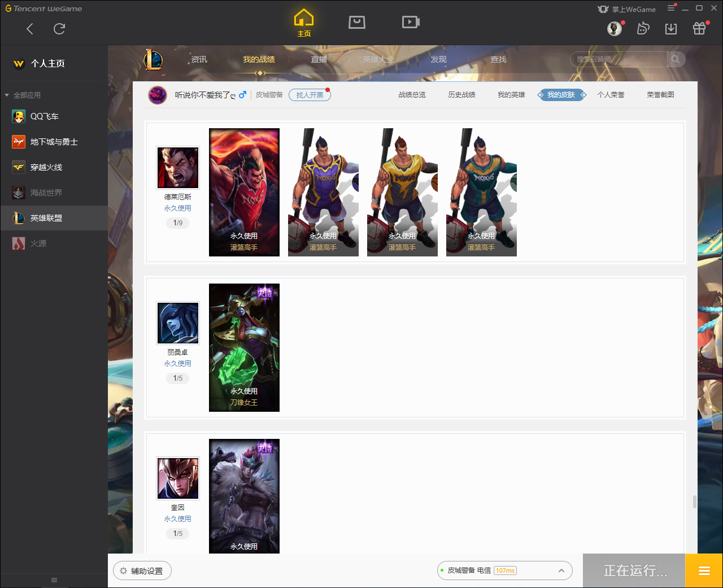Select 英雄联盟 in the game list
723x588 pixels.
(x=54, y=218)
